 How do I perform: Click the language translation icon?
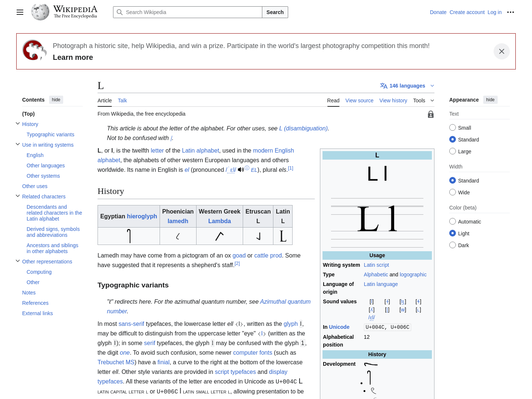coord(383,86)
